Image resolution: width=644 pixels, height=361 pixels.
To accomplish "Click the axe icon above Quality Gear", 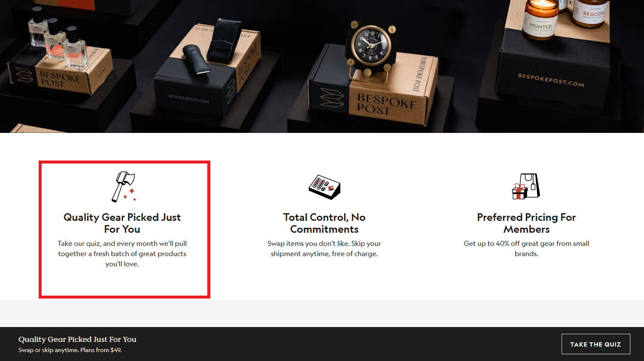I will pyautogui.click(x=124, y=187).
